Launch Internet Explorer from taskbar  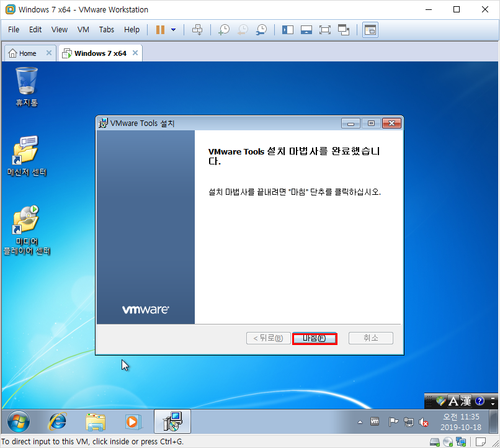click(x=58, y=421)
